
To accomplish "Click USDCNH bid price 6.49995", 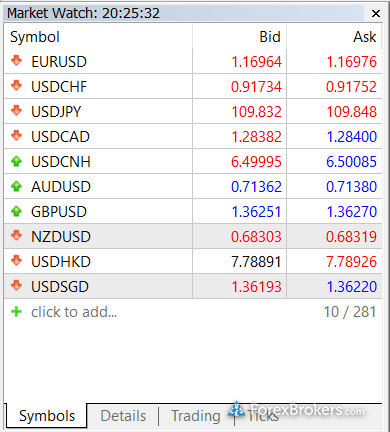I will pyautogui.click(x=256, y=162).
